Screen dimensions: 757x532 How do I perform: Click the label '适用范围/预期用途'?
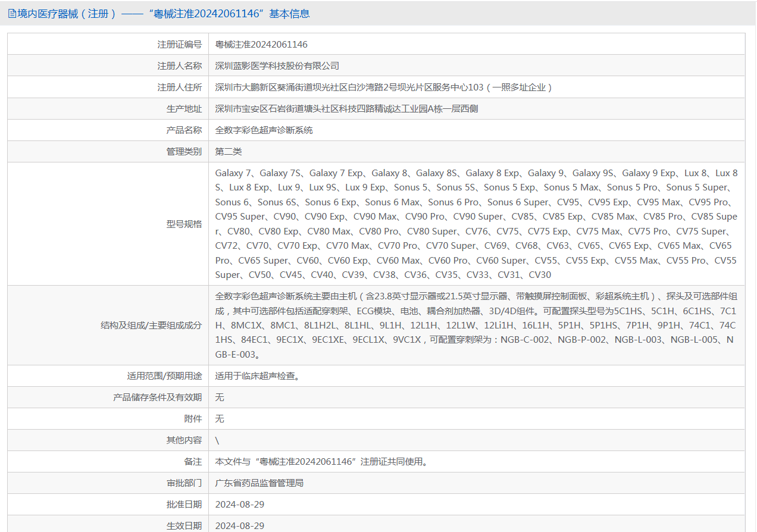tap(164, 375)
